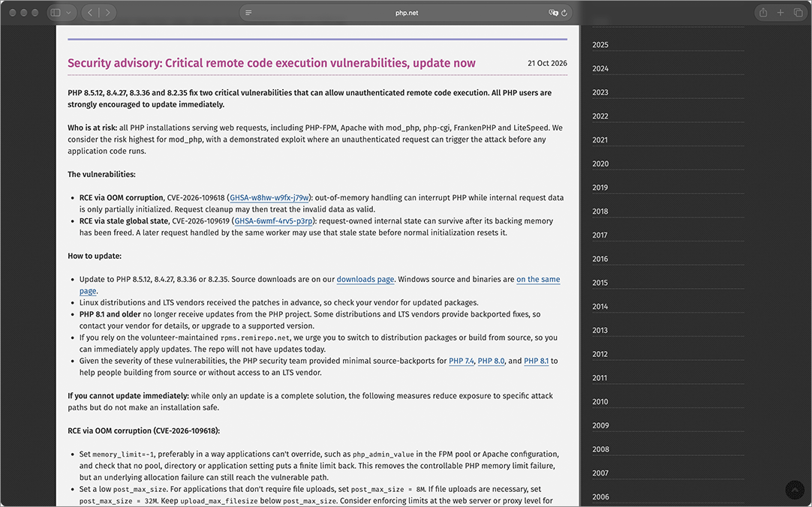This screenshot has height=507, width=812.
Task: Open the Security advisory headline link
Action: (x=272, y=63)
